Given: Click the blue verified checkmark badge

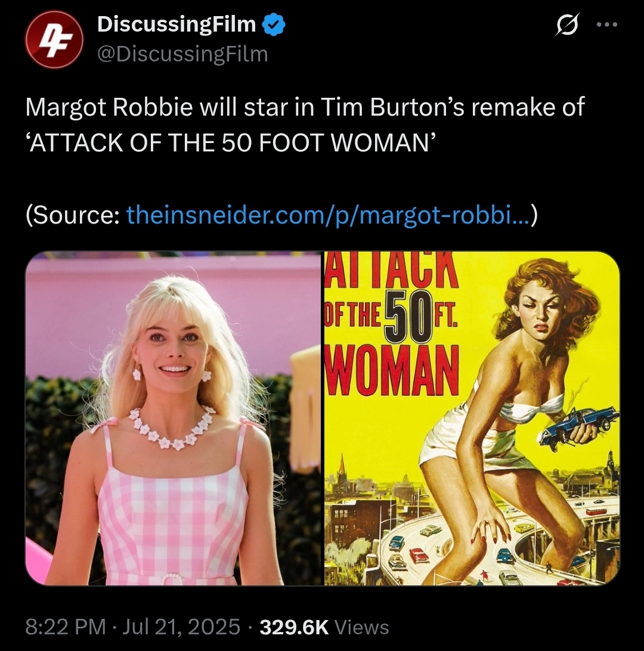Looking at the screenshot, I should click(274, 24).
